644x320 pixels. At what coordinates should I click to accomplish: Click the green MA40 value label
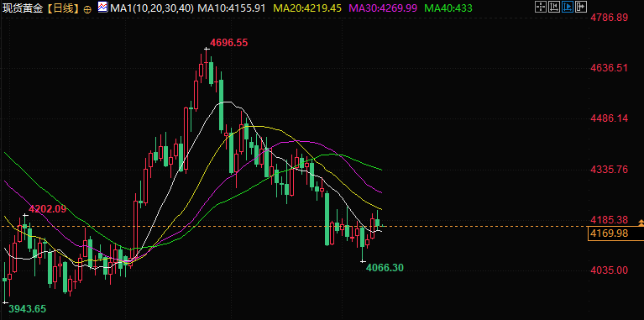tap(448, 8)
